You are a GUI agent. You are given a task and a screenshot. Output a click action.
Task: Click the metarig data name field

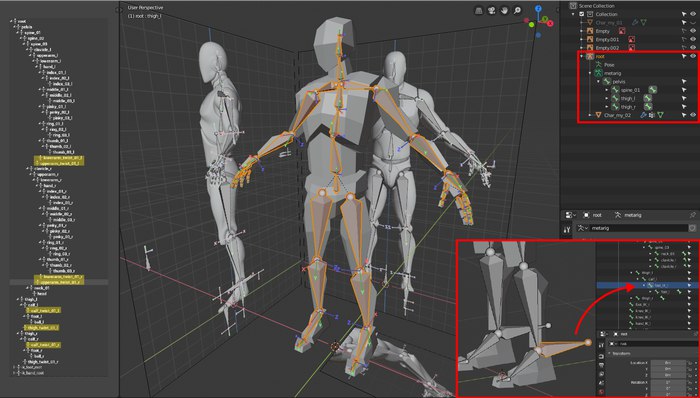(638, 228)
